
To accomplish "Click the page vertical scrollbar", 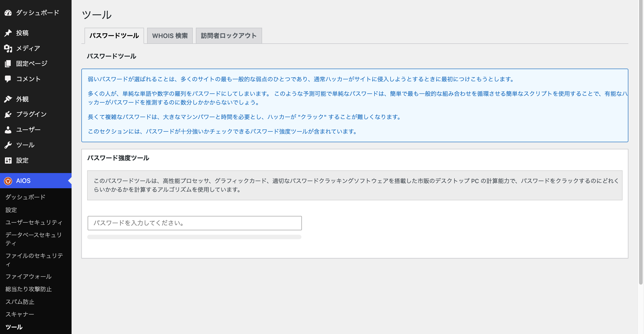I will tap(641, 142).
